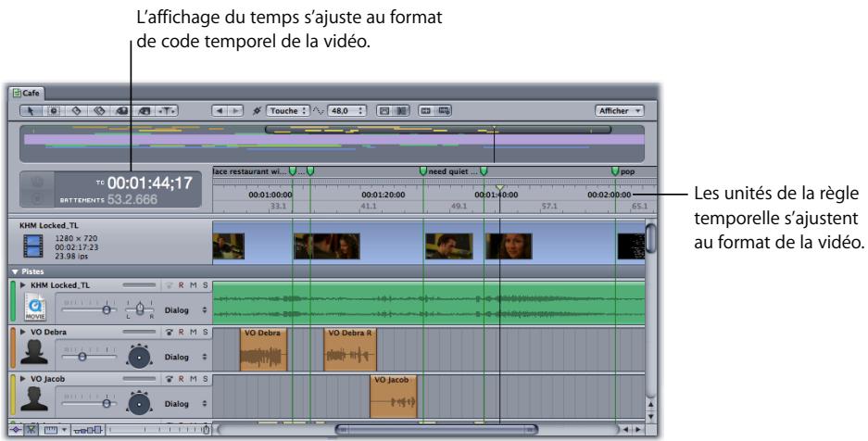Expand the KHM Locked_TL track triangle
This screenshot has height=441, width=868.
(x=23, y=285)
